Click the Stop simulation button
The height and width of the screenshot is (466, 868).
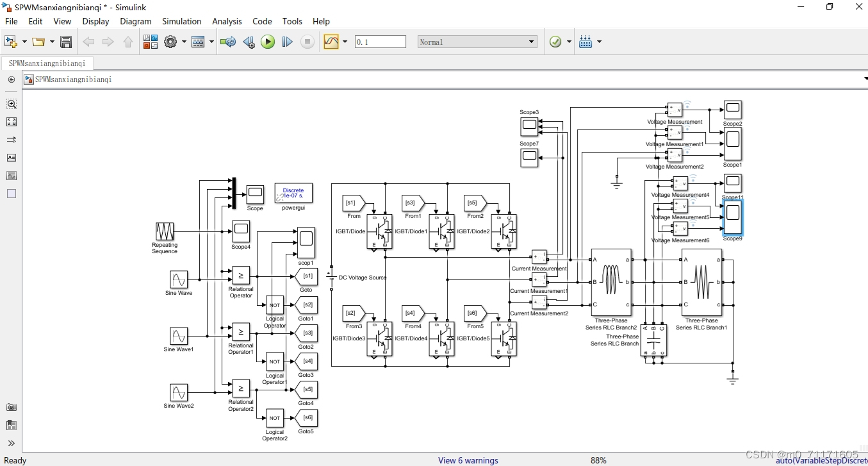coord(307,42)
